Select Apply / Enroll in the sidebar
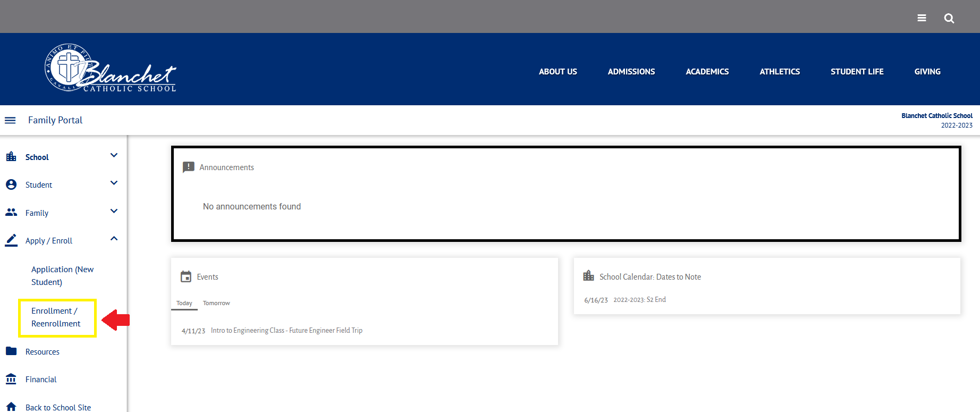This screenshot has width=980, height=412. [49, 241]
